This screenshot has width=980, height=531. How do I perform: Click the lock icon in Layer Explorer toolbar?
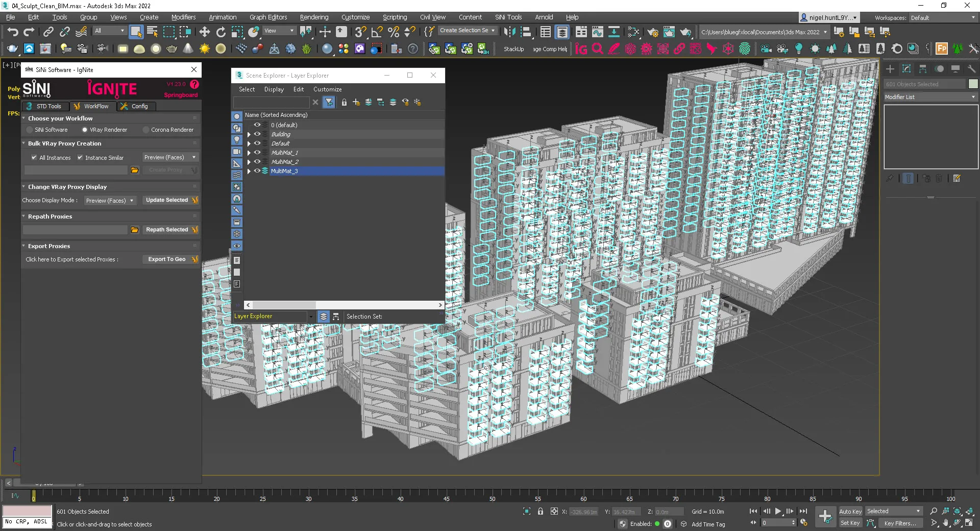pos(344,103)
